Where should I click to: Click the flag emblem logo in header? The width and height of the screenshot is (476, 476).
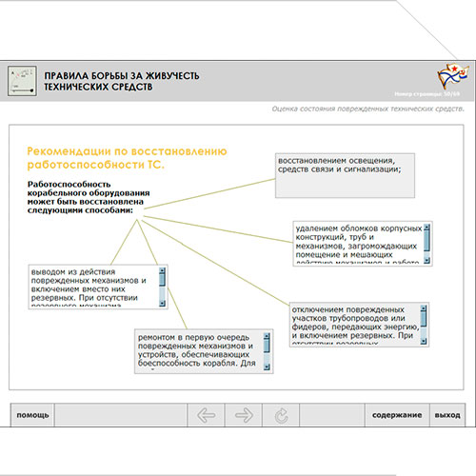452,75
